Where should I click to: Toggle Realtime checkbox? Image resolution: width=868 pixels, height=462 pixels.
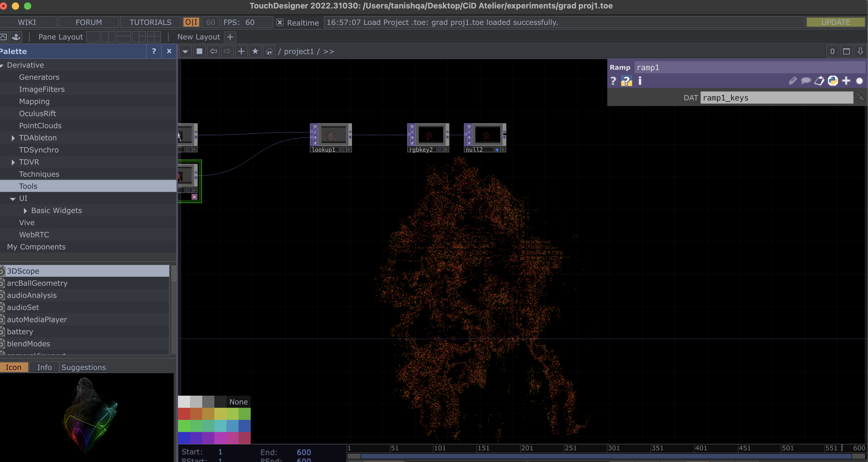point(280,22)
